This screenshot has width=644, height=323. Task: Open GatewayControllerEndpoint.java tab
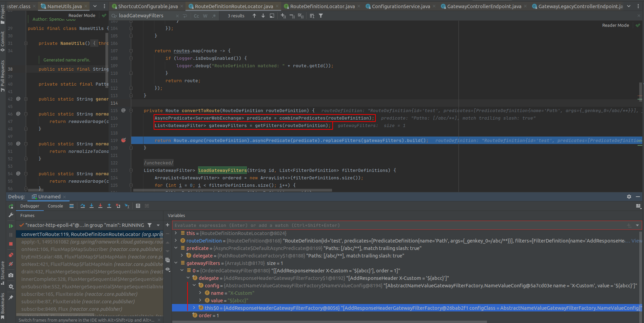[484, 6]
